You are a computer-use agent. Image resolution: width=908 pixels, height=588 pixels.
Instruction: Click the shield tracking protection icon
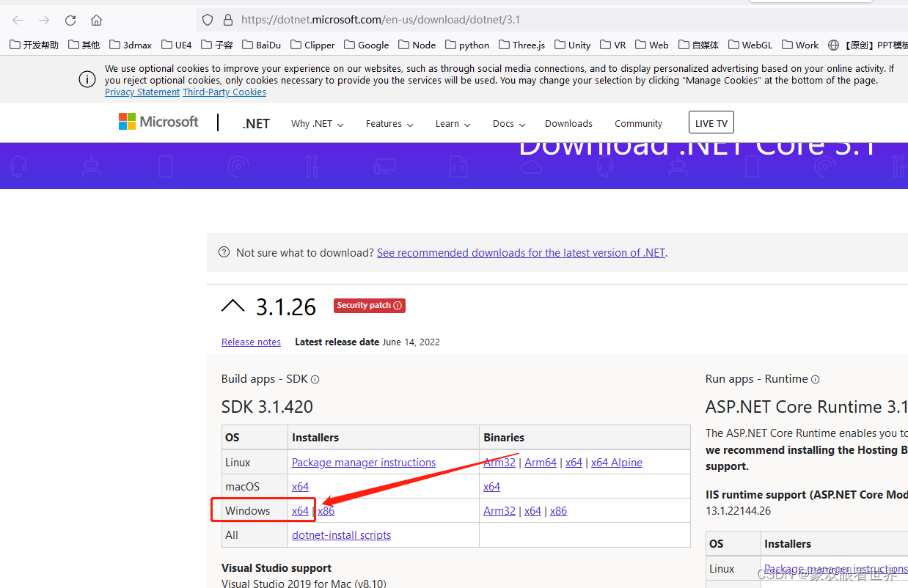tap(208, 20)
